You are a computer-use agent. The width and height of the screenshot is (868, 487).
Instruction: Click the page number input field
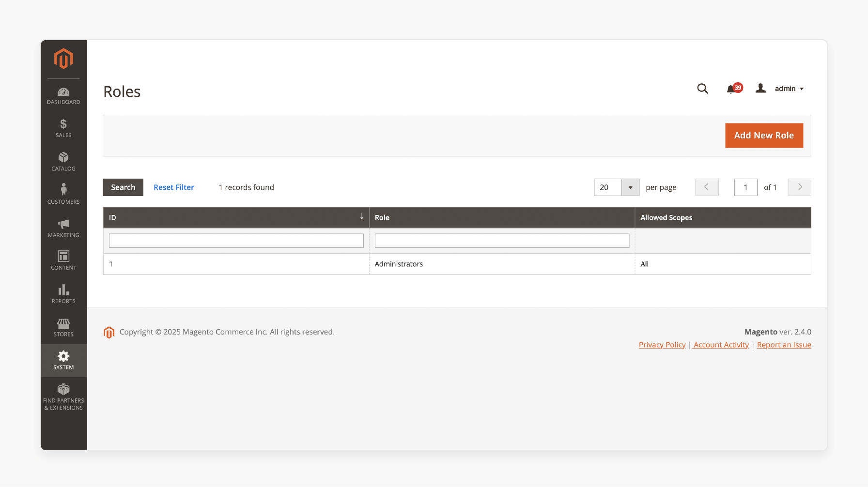coord(746,187)
